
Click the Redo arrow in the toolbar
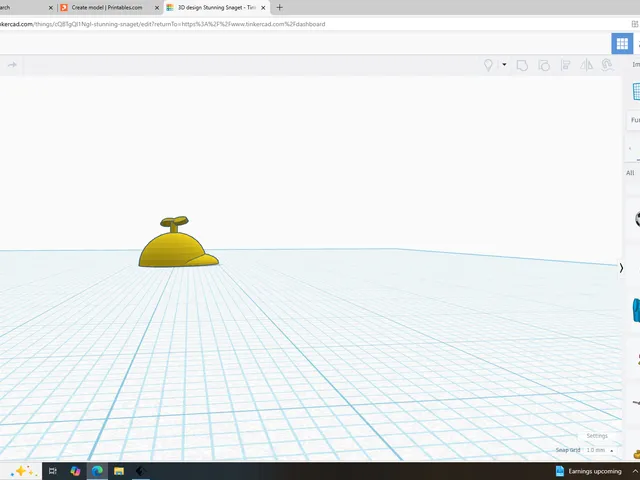[12, 64]
